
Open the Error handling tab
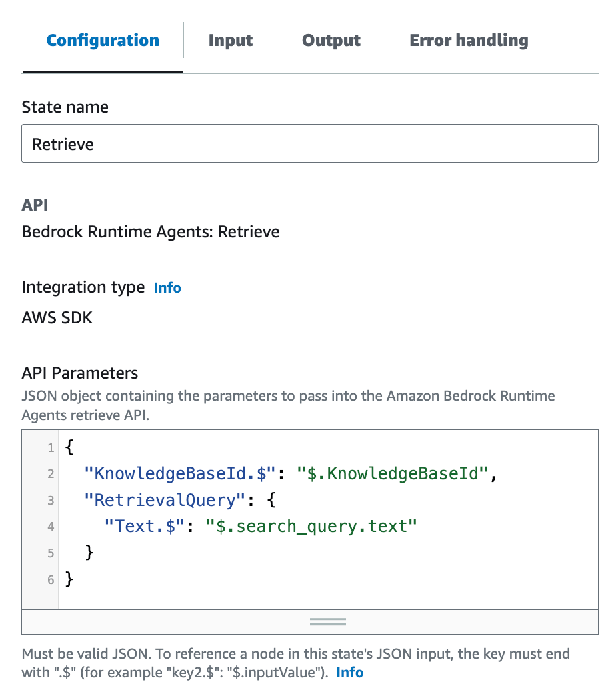tap(469, 41)
